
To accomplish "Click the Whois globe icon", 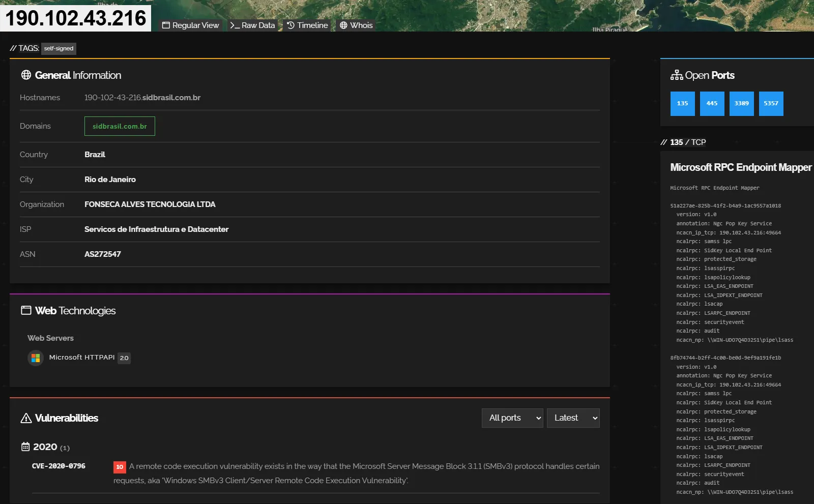I will 344,25.
